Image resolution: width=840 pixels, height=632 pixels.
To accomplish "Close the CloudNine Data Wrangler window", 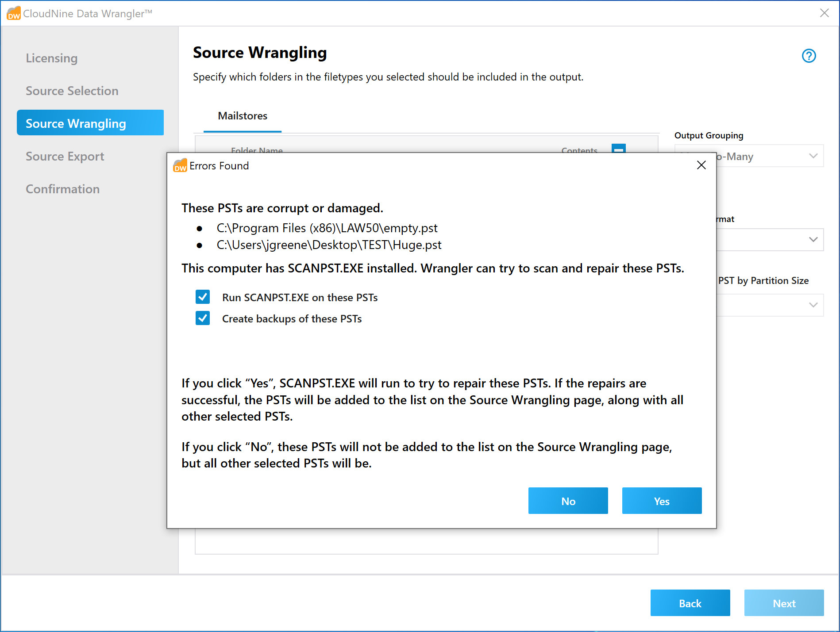I will (824, 13).
